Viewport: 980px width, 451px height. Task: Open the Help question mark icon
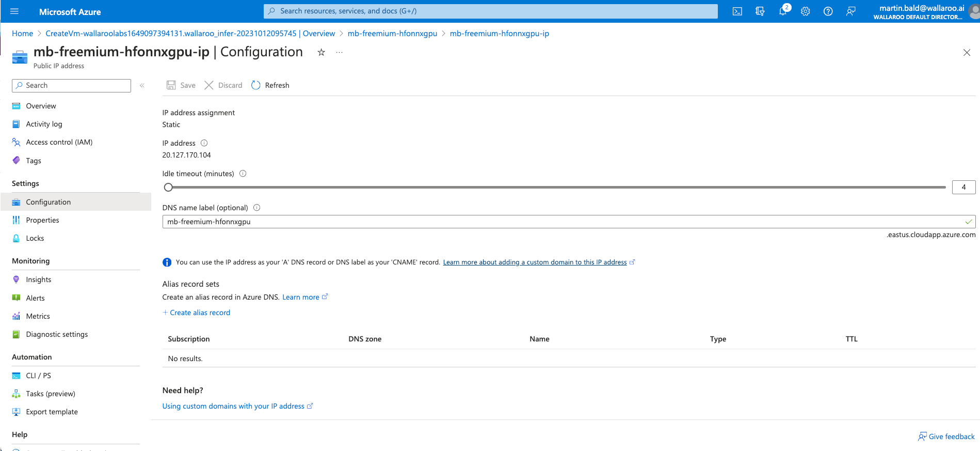pos(828,11)
